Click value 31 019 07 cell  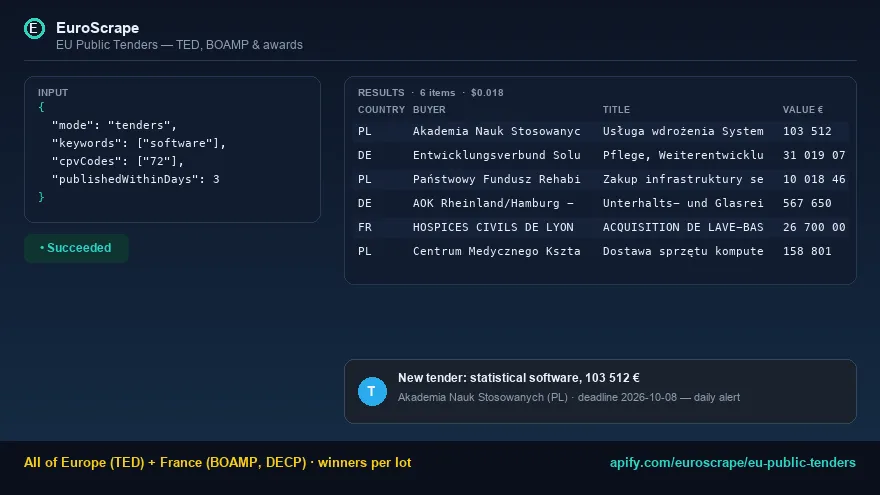814,155
